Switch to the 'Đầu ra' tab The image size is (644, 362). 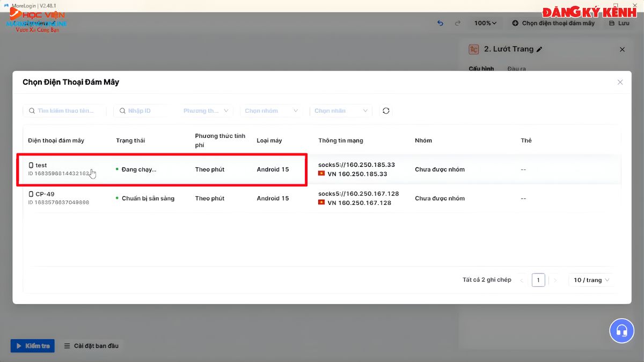click(516, 68)
